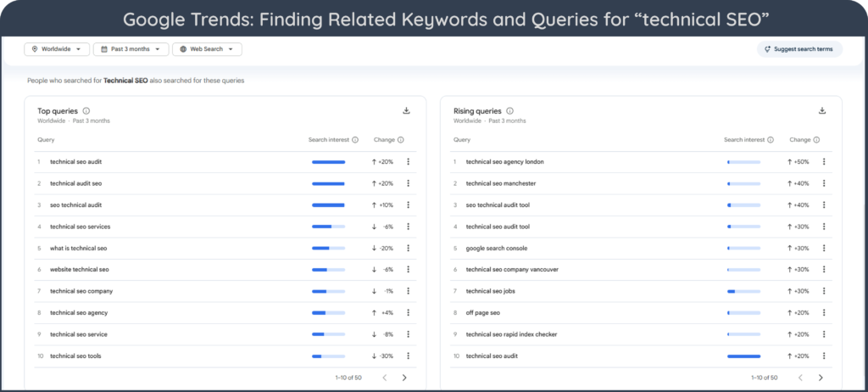Click the query 'technical seo tools'
868x392 pixels.
[75, 356]
